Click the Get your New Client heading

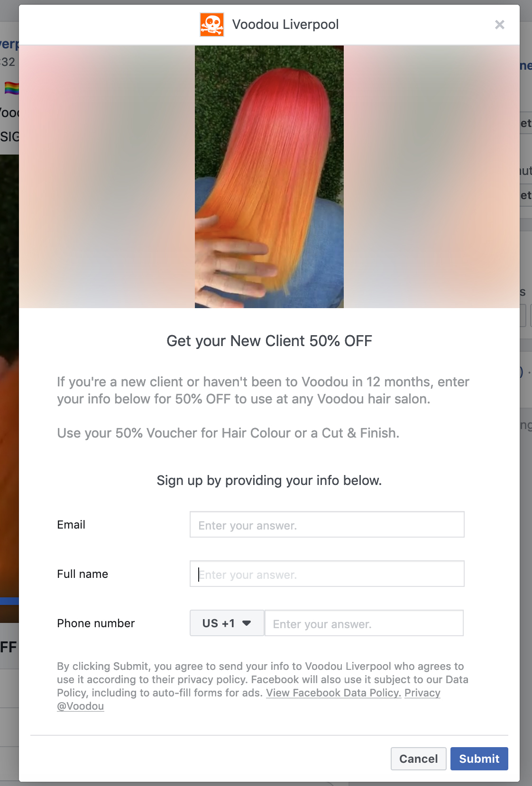point(269,341)
